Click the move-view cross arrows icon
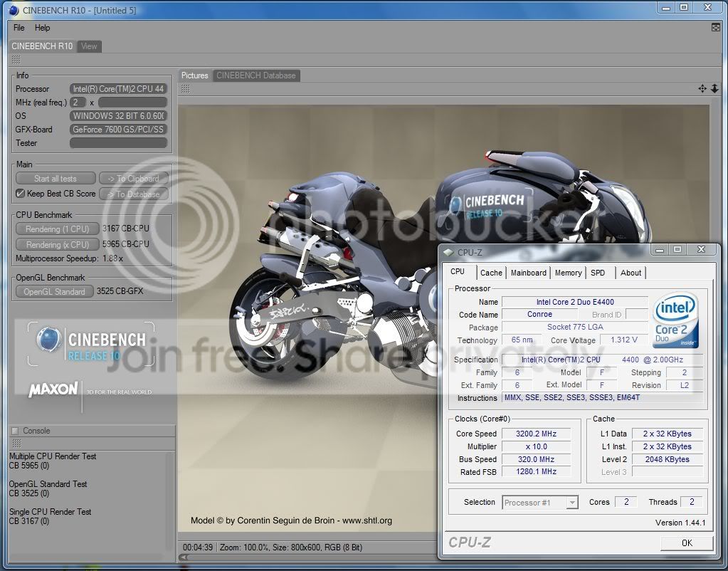This screenshot has width=728, height=571. (702, 88)
